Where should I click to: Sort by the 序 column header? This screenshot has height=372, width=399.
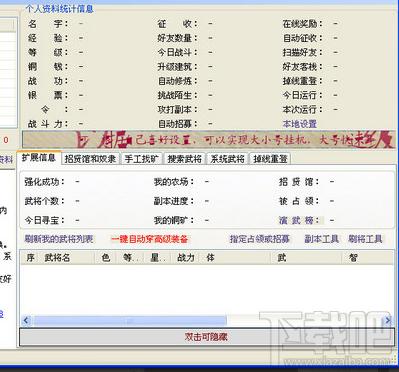click(x=30, y=258)
